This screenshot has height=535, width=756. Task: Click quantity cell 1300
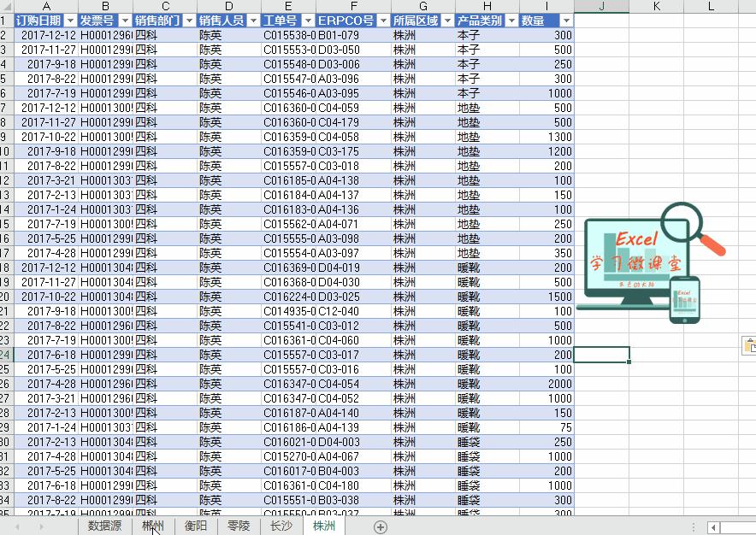[546, 137]
